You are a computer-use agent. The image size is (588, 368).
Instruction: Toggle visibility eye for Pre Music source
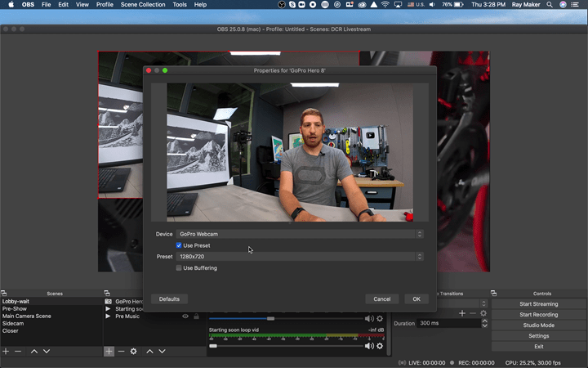[x=185, y=316]
